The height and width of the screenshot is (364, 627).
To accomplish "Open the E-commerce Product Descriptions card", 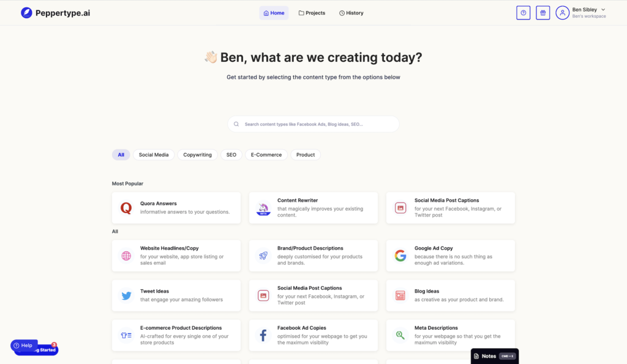I will [x=176, y=335].
